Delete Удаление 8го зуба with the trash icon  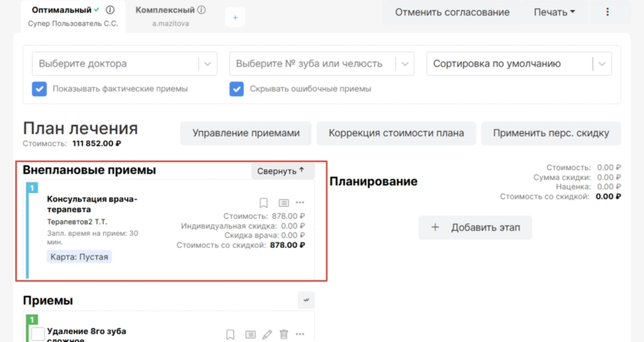tap(283, 335)
